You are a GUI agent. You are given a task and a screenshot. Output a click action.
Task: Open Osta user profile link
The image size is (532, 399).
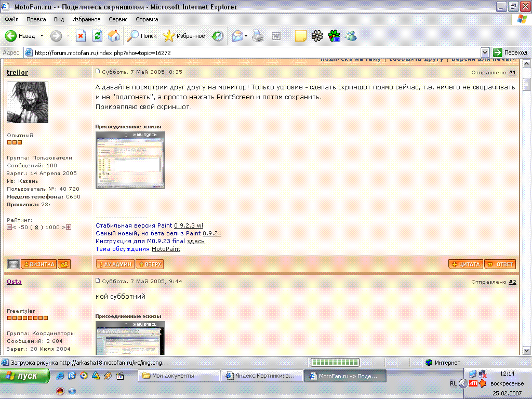coord(14,282)
